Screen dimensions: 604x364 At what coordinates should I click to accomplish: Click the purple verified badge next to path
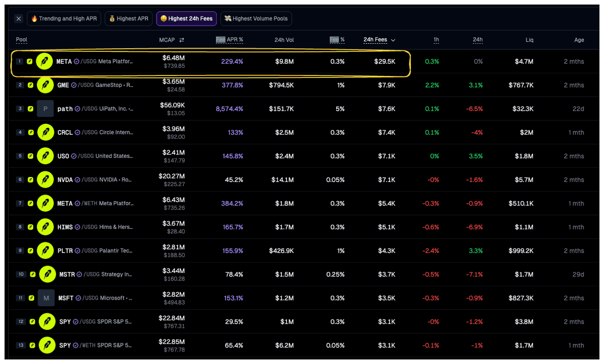click(78, 109)
